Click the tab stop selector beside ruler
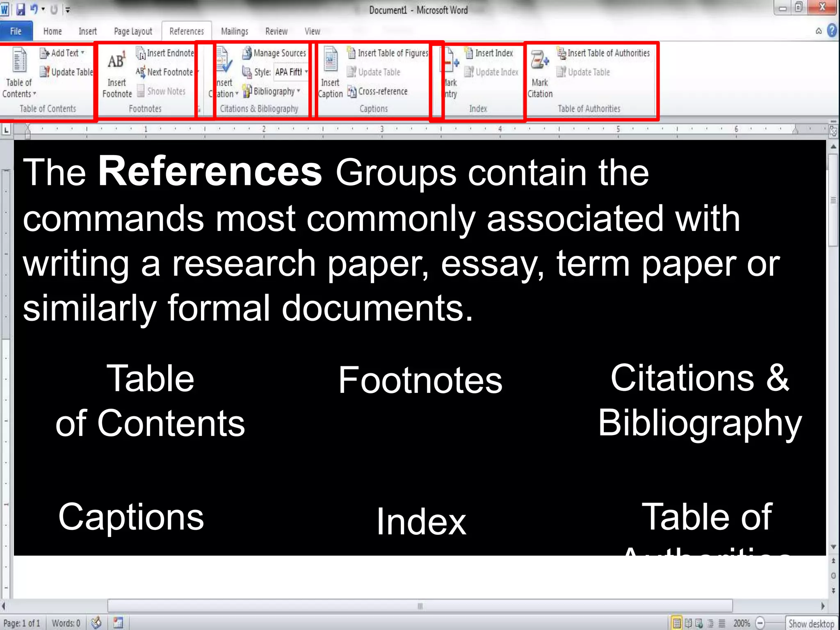This screenshot has height=630, width=840. click(6, 130)
